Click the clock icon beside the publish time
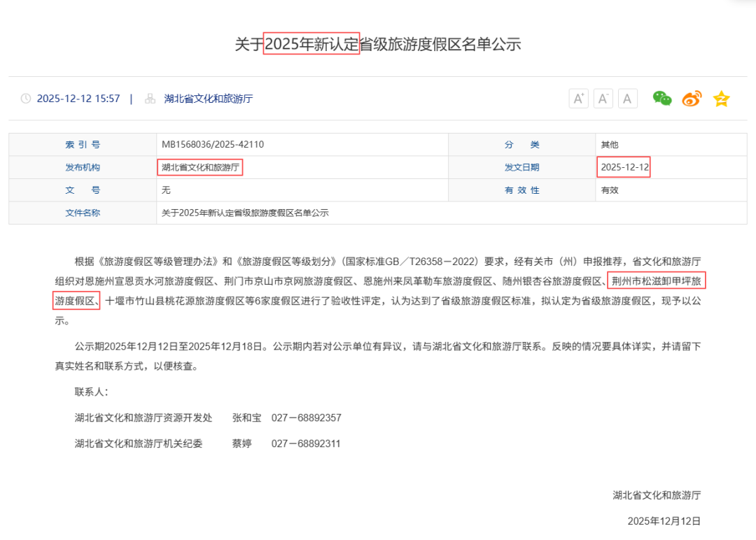Viewport: 756px width, 540px height. 26,99
